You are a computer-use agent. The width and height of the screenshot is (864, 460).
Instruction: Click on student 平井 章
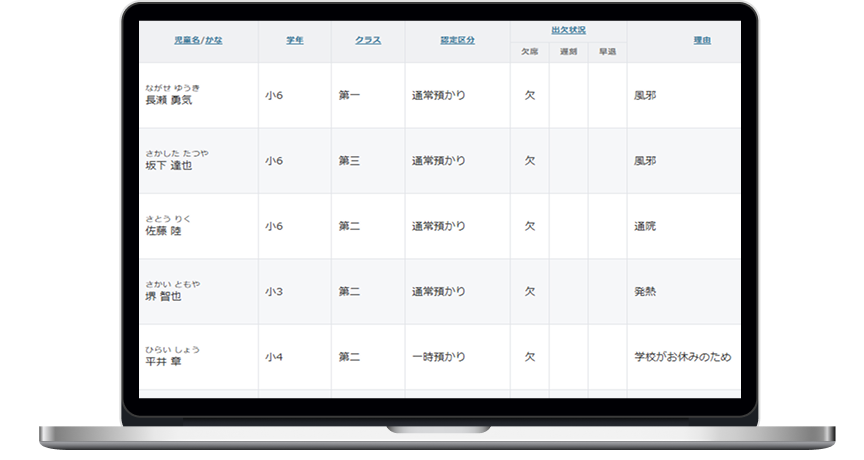163,361
